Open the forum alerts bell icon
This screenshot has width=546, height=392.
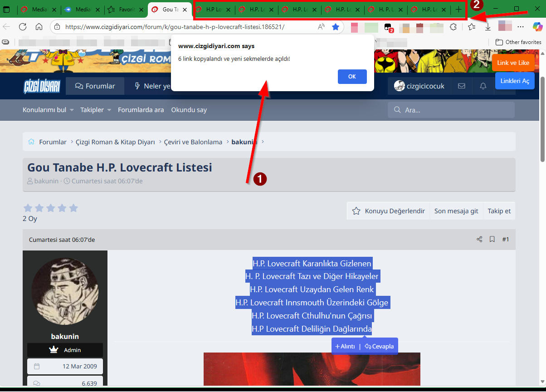coord(483,86)
